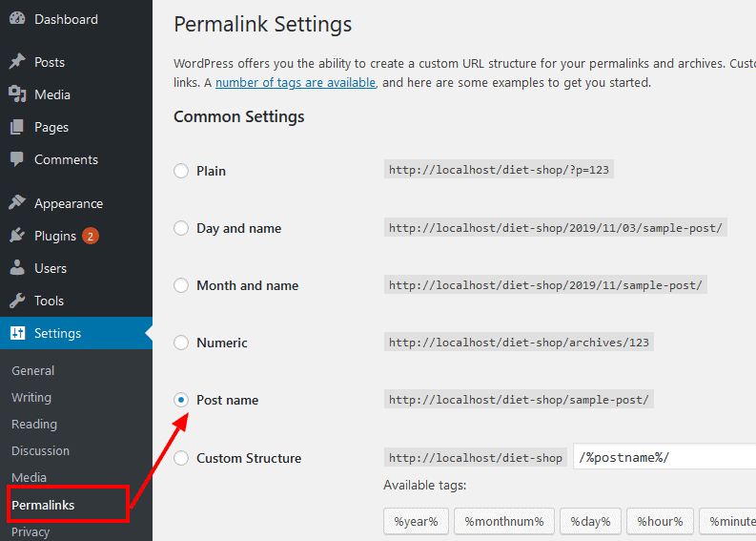Follow the 'number of tags are available' link
Viewport: 756px width, 541px height.
pos(296,82)
